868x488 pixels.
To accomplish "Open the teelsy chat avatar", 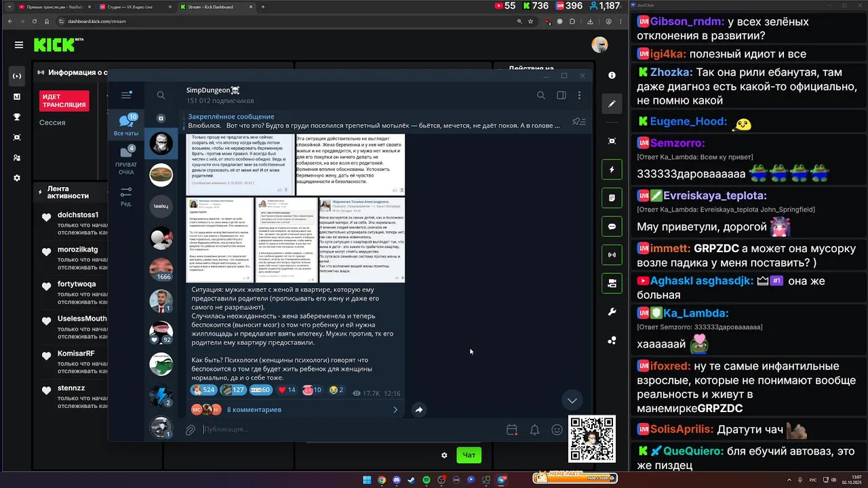I will coord(161,206).
